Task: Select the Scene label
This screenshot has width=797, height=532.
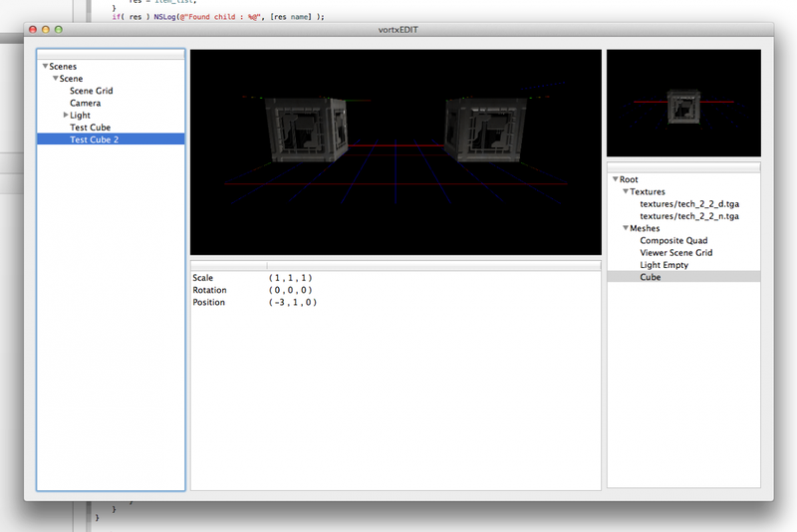Action: [71, 79]
